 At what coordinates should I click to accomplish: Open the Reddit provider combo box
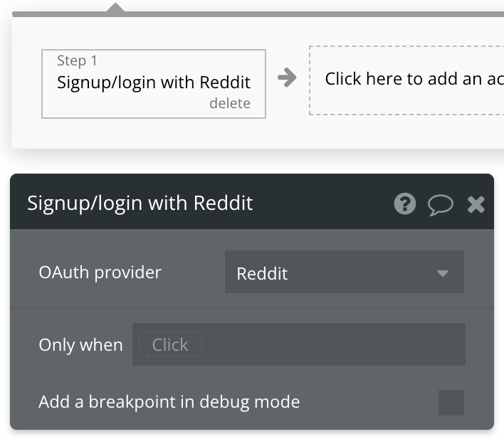pos(345,272)
